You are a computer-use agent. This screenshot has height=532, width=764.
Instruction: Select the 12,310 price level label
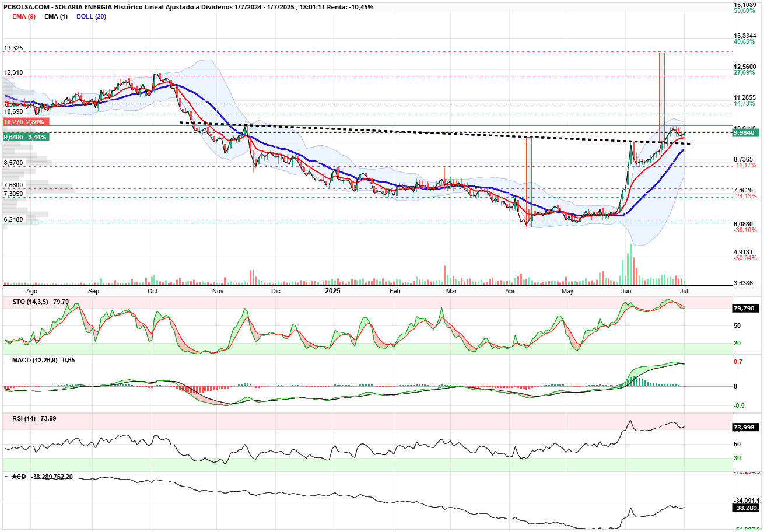[13, 72]
